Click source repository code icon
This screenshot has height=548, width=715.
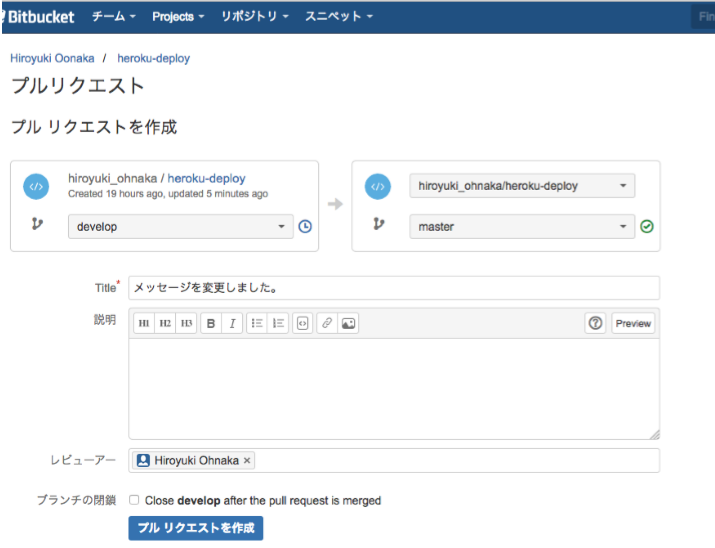coord(36,186)
